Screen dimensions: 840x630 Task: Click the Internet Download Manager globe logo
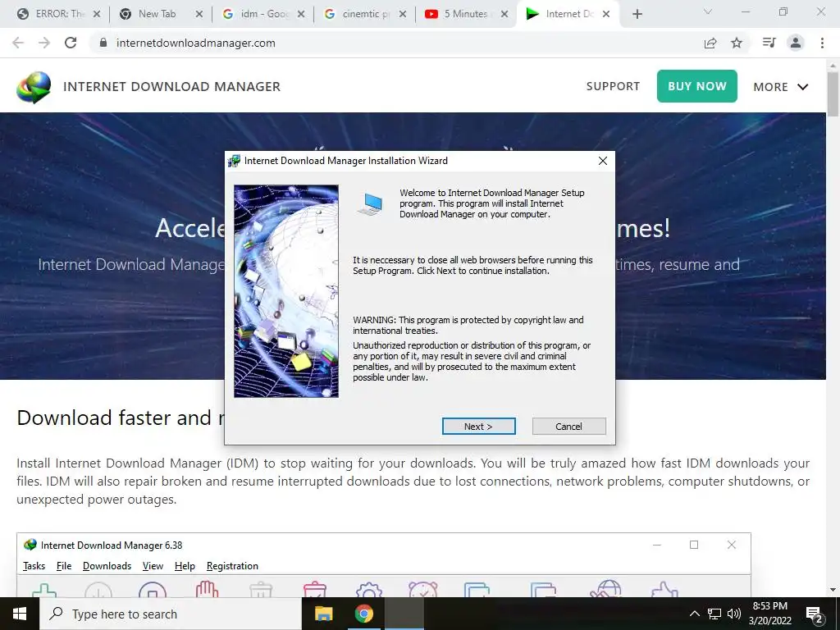coord(34,87)
